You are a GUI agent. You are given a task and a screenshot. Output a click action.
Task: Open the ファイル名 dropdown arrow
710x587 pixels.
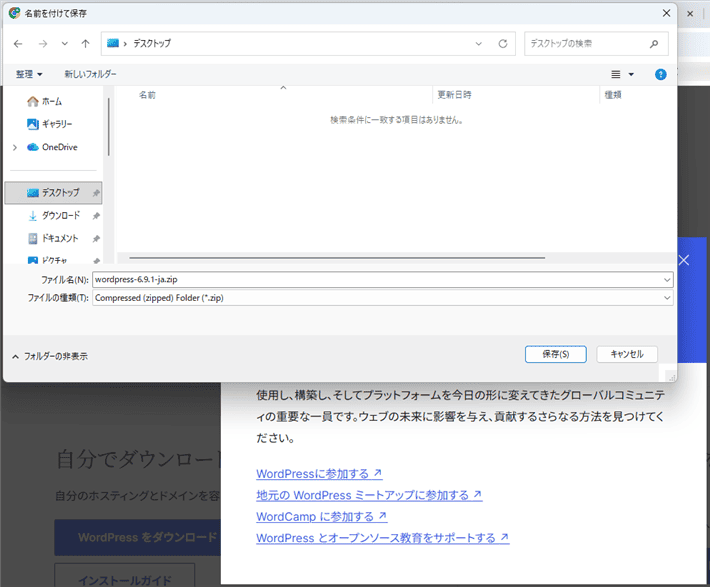(x=667, y=280)
